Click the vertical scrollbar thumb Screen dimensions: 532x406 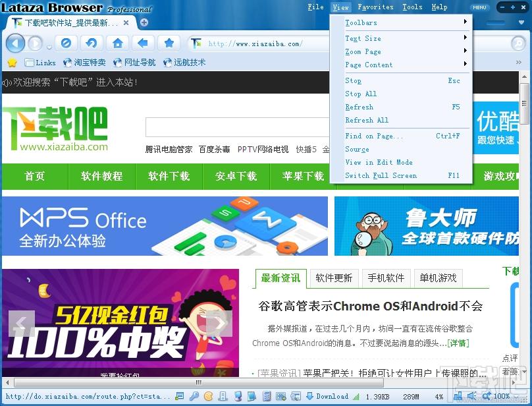525,103
